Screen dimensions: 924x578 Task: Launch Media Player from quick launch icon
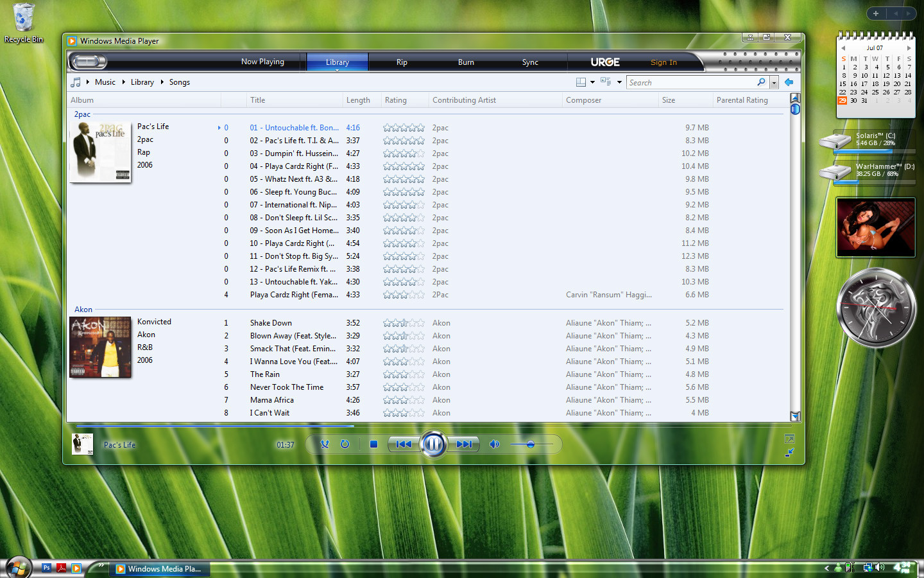coord(76,568)
